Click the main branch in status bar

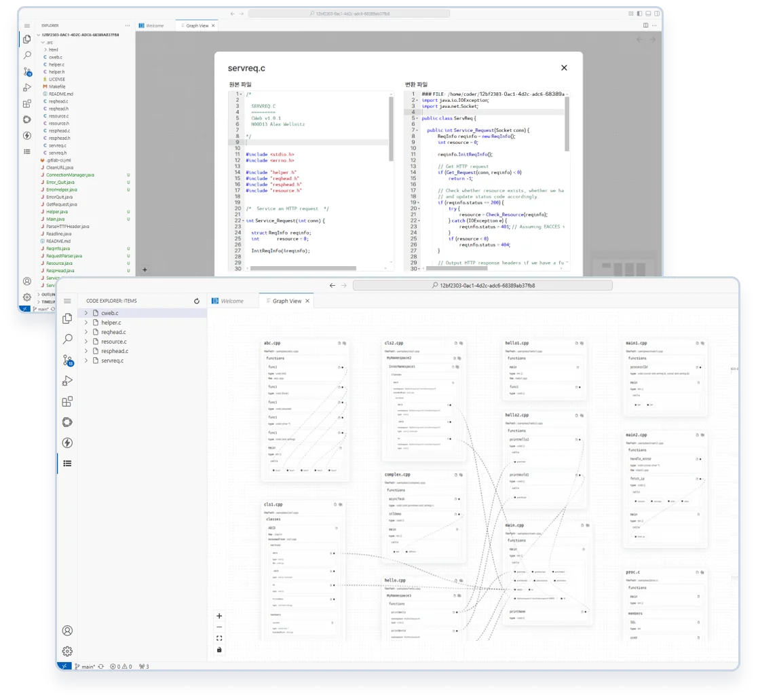[x=85, y=667]
